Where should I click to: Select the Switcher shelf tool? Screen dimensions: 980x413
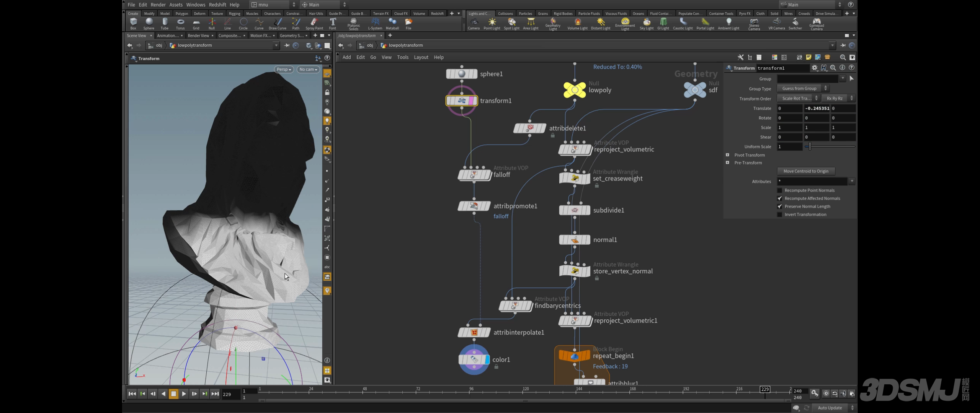pos(795,24)
